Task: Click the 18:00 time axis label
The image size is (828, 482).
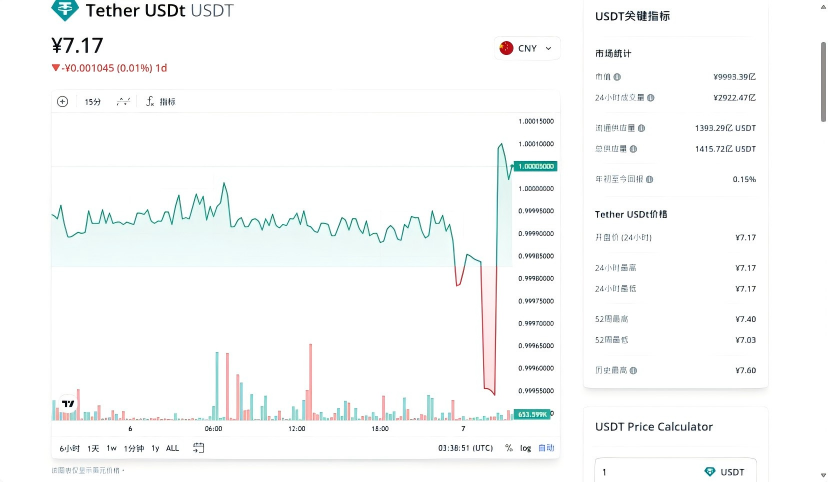Action: 380,429
